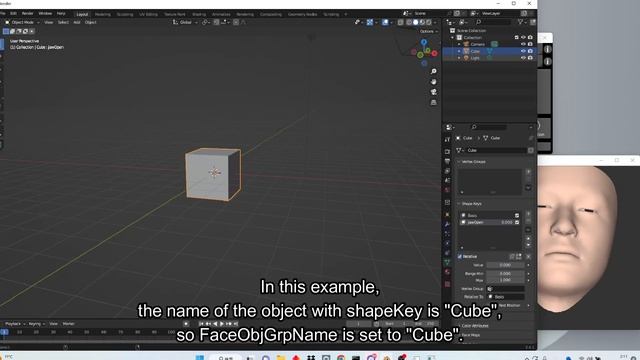
Task: Remove the selected shape key minus button
Action: click(528, 221)
